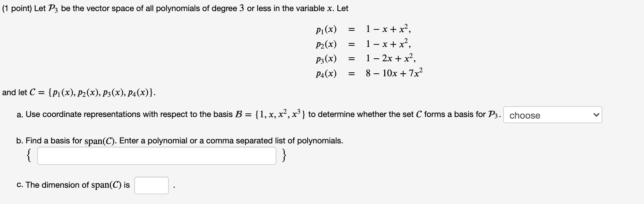The height and width of the screenshot is (204, 644).
Task: Click the expression 1 − 2x + x²
Action: pyautogui.click(x=391, y=58)
